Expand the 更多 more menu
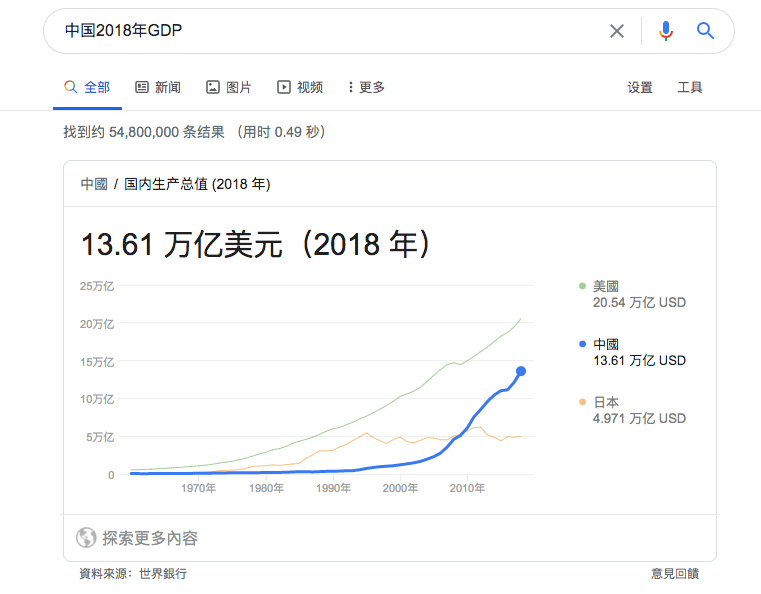 point(366,87)
